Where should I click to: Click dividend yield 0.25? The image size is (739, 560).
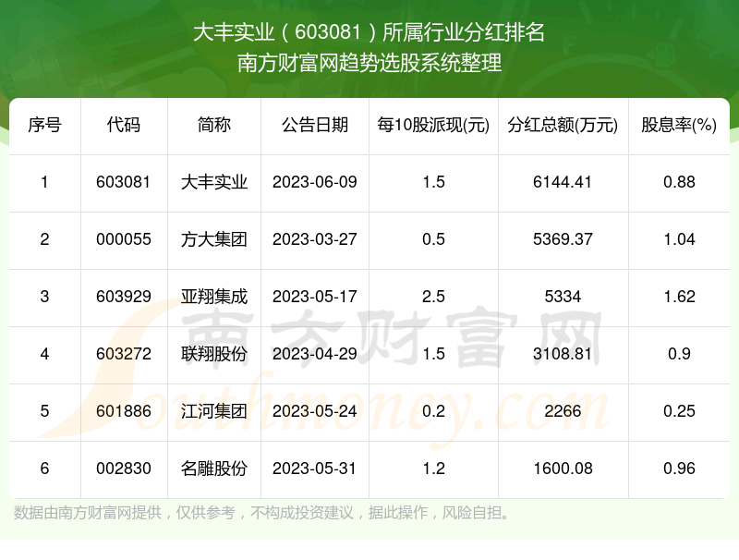coord(679,411)
